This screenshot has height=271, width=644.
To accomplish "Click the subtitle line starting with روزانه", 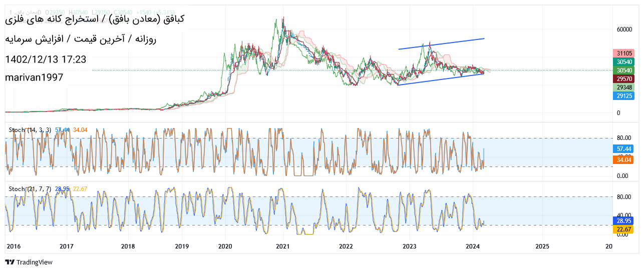I will [x=81, y=39].
